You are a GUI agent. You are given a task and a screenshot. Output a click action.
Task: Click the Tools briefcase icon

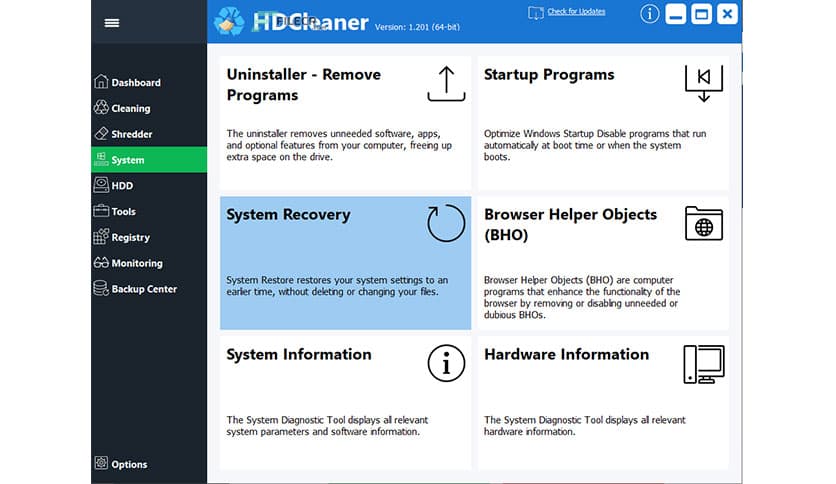101,211
